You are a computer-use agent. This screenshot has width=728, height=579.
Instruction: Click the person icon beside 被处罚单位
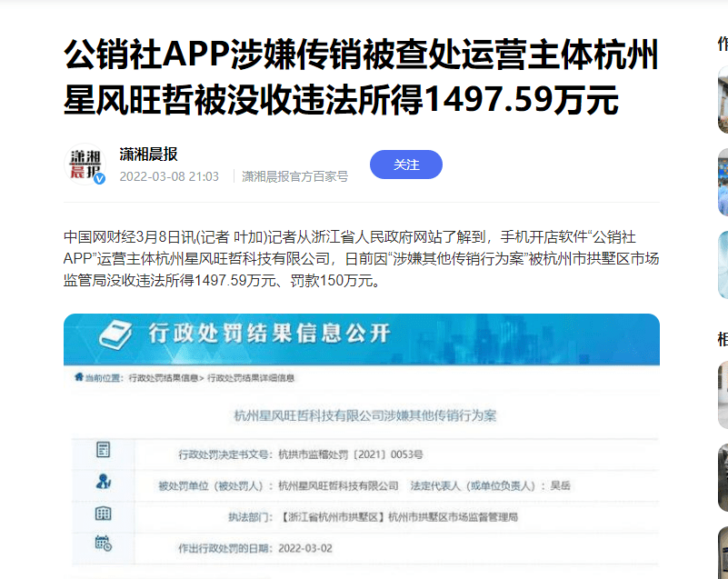coord(103,482)
